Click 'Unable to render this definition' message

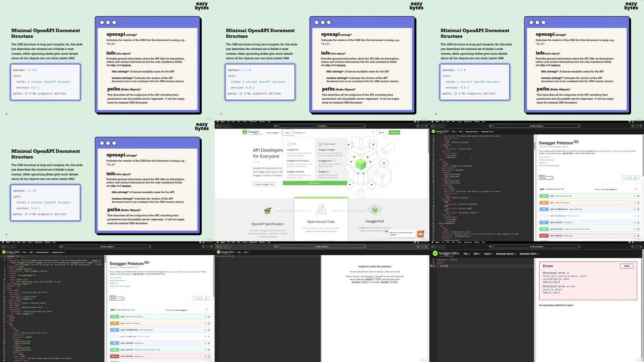click(x=375, y=267)
